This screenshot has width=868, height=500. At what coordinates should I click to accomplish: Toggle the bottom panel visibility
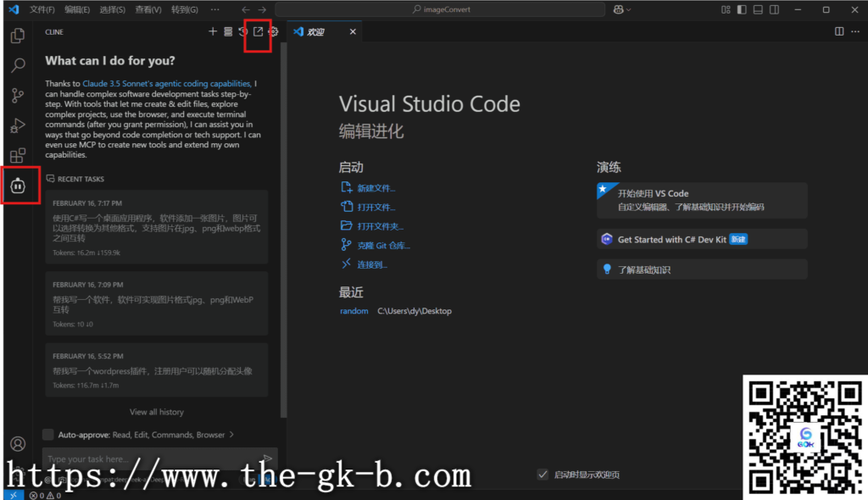click(758, 9)
